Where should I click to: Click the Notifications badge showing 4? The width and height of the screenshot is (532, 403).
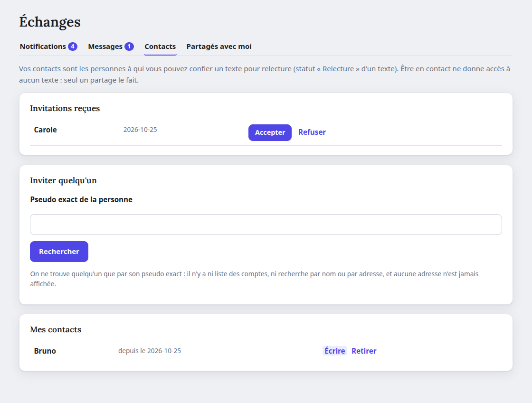pyautogui.click(x=73, y=47)
